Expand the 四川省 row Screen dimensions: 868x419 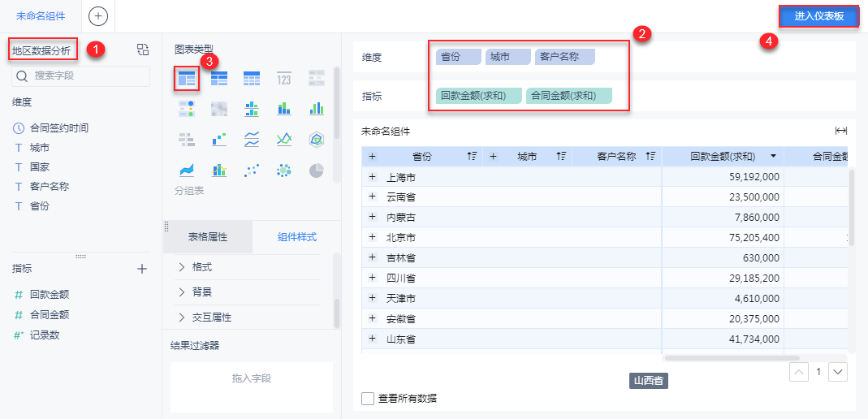coord(372,278)
